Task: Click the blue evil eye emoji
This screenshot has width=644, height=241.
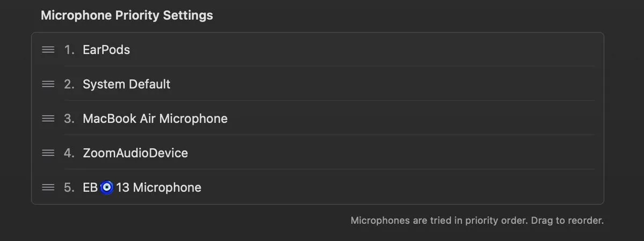Action: pyautogui.click(x=107, y=187)
